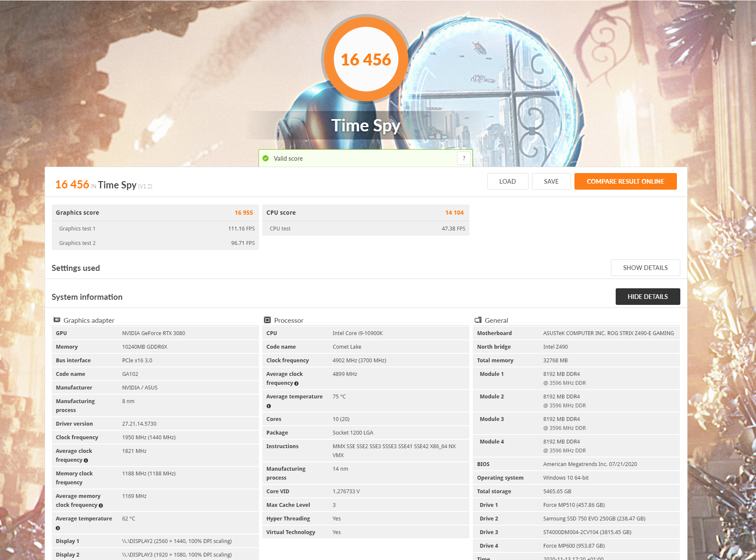Click CPU clock 4902 MHz (3700 MHz)
This screenshot has width=756, height=560.
359,361
